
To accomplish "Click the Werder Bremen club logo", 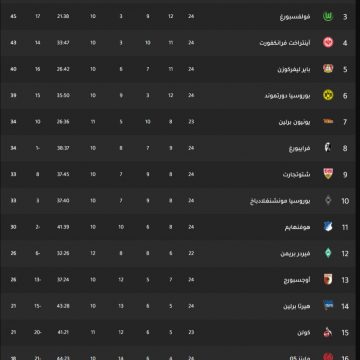I will (328, 253).
